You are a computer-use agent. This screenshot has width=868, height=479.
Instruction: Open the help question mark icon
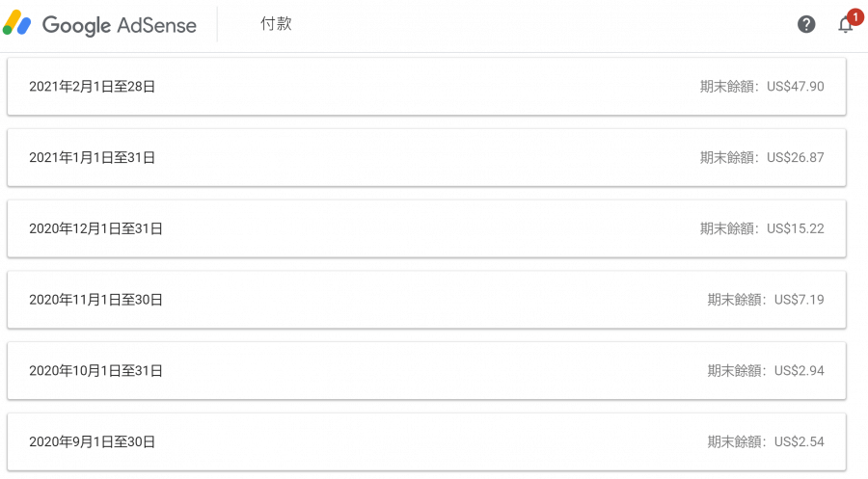click(x=806, y=24)
